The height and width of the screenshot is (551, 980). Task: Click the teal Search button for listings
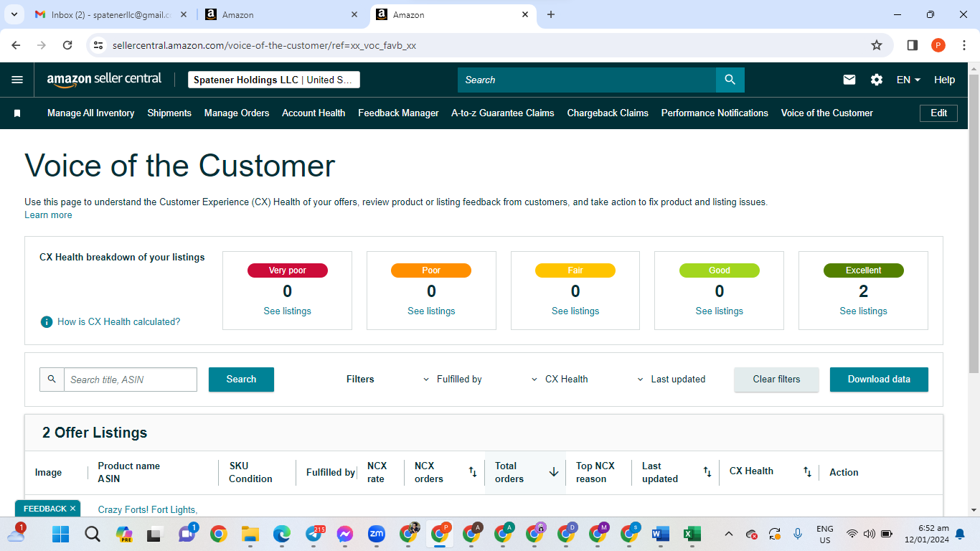click(241, 380)
